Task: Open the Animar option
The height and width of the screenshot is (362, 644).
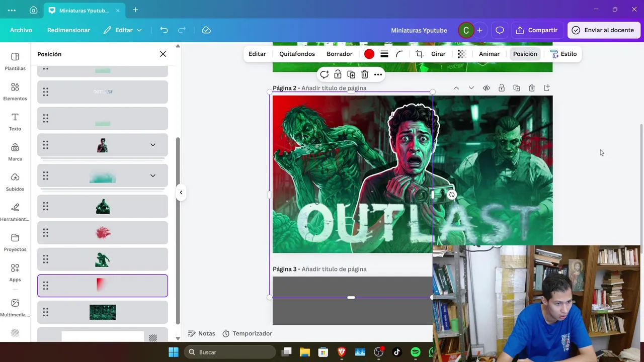Action: click(x=489, y=54)
